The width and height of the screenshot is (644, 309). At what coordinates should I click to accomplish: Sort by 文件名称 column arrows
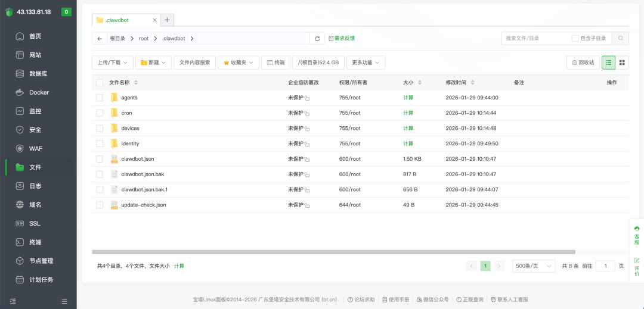pos(136,82)
